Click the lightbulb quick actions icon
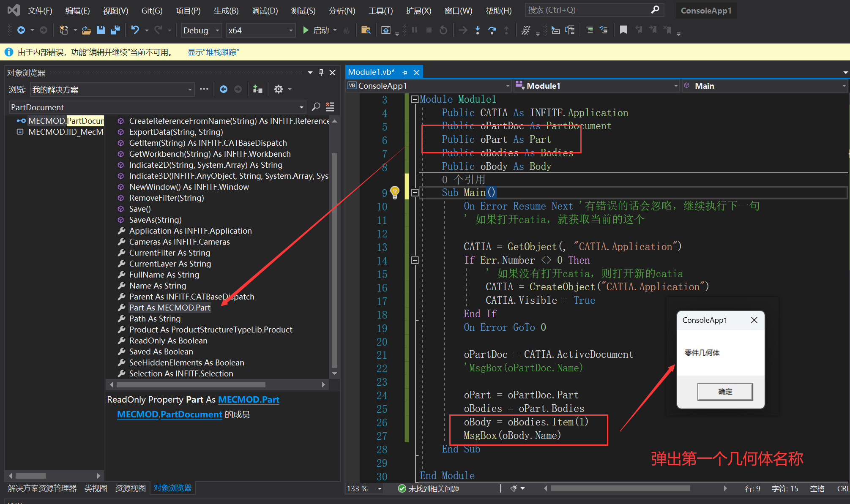 395,193
